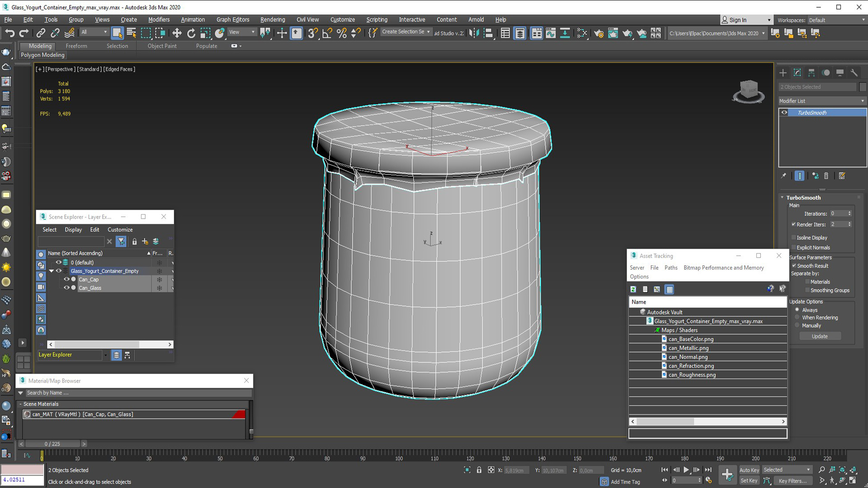Toggle the 3D Snaps icon
This screenshot has height=488, width=868.
pyautogui.click(x=312, y=33)
